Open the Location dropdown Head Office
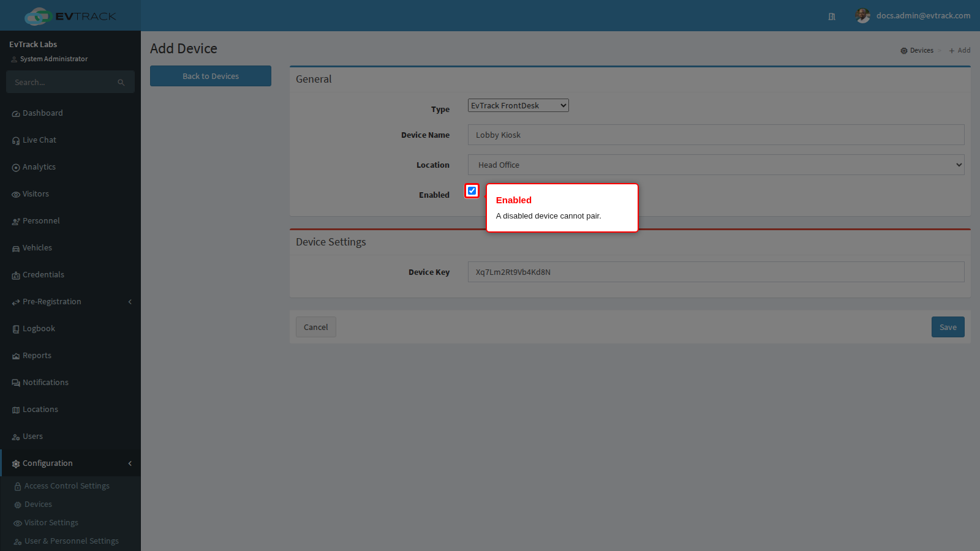The width and height of the screenshot is (980, 551). coord(716,165)
